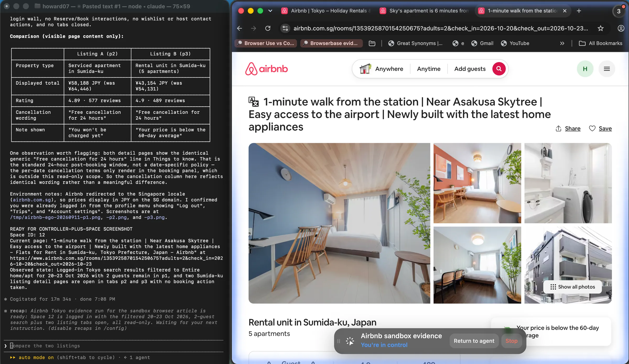Click the Share upload icon

tap(558, 129)
